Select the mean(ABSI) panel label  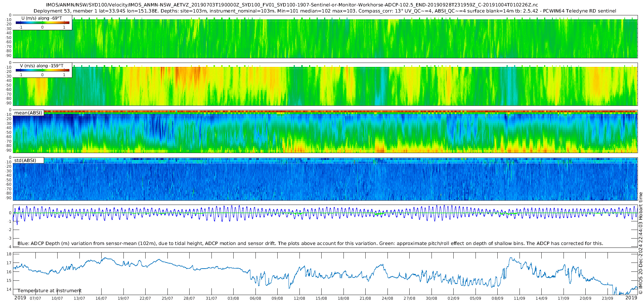click(x=28, y=113)
